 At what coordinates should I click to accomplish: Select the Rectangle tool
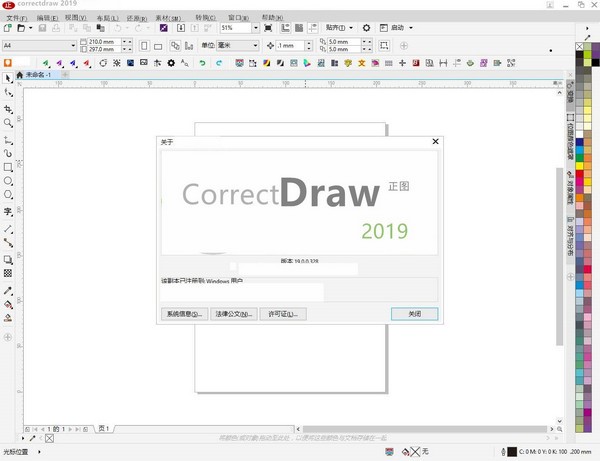(x=8, y=167)
